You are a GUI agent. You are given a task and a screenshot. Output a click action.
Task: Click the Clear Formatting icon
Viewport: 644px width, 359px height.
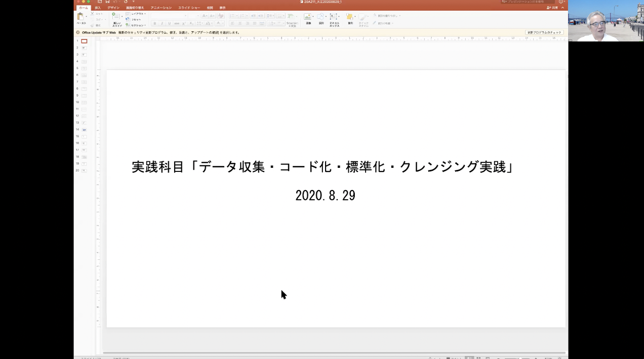tap(221, 16)
